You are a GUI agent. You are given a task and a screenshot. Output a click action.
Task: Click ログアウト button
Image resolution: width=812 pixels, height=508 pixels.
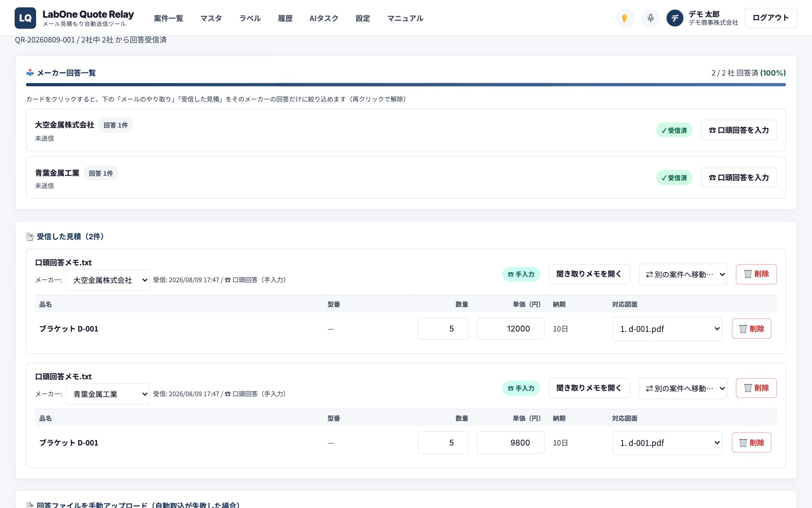pos(771,18)
